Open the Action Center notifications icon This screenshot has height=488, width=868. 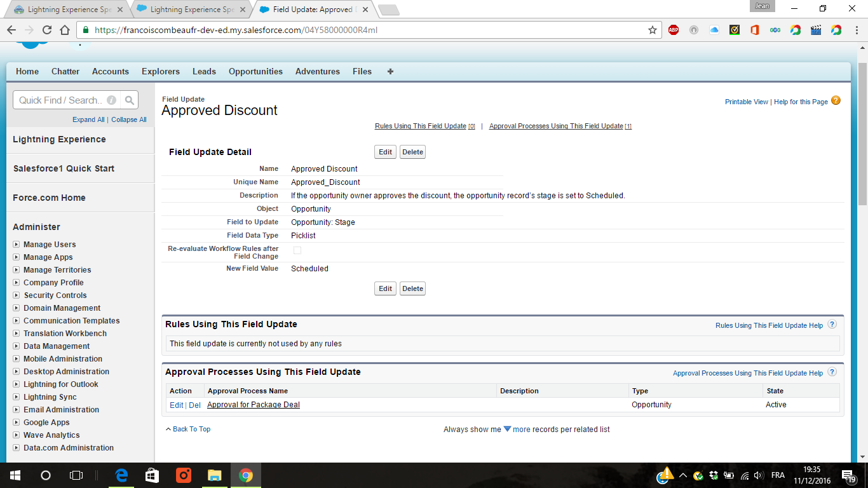848,475
